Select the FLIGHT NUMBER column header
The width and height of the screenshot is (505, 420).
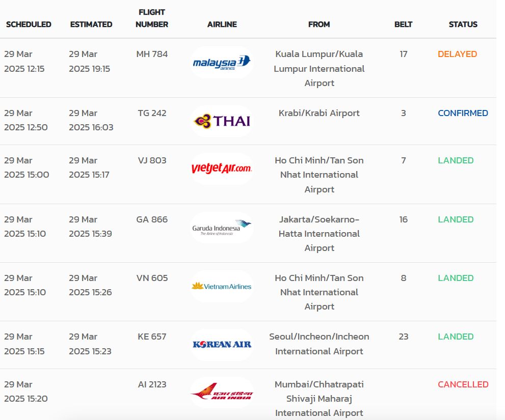(152, 18)
